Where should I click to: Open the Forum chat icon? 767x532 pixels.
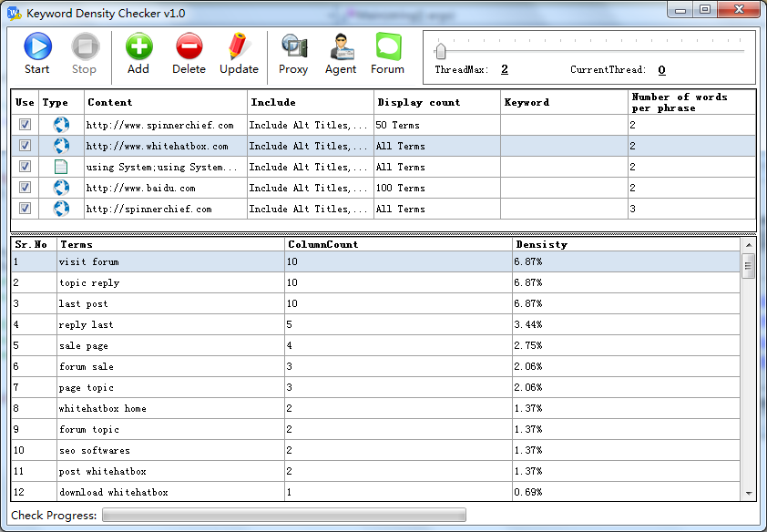coord(388,47)
